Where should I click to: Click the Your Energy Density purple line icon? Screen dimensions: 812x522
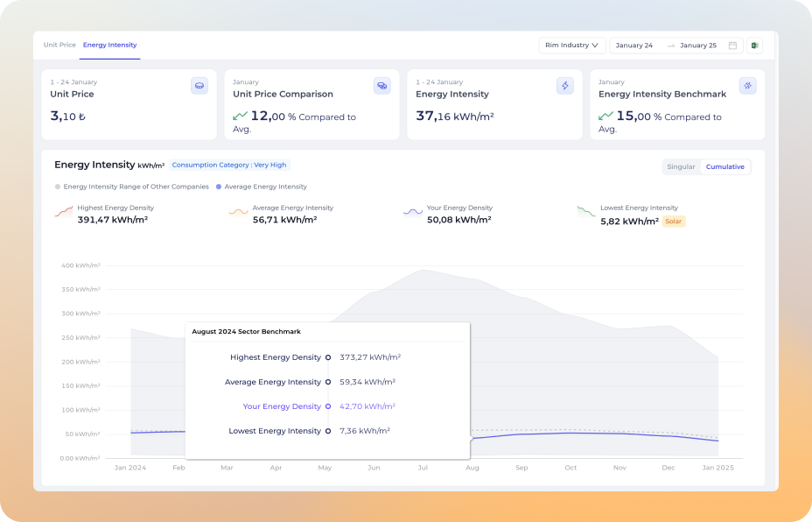[x=412, y=213]
